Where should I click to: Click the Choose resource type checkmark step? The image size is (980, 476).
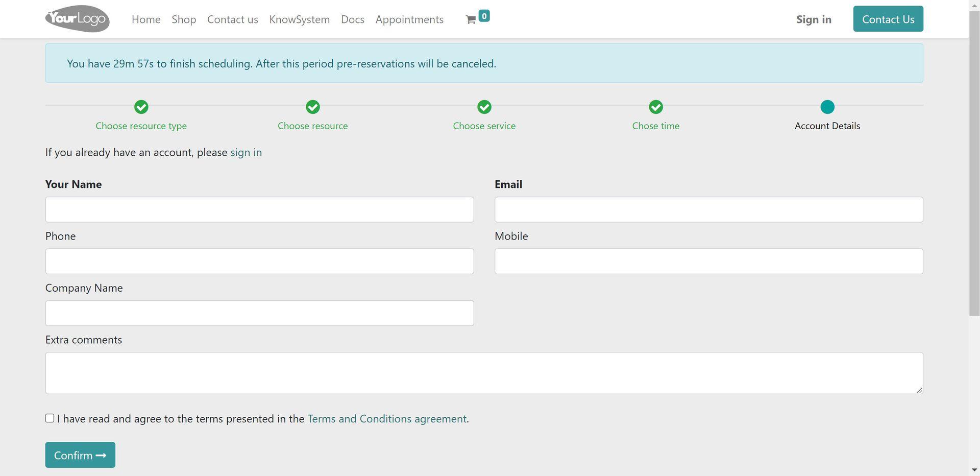click(x=141, y=107)
